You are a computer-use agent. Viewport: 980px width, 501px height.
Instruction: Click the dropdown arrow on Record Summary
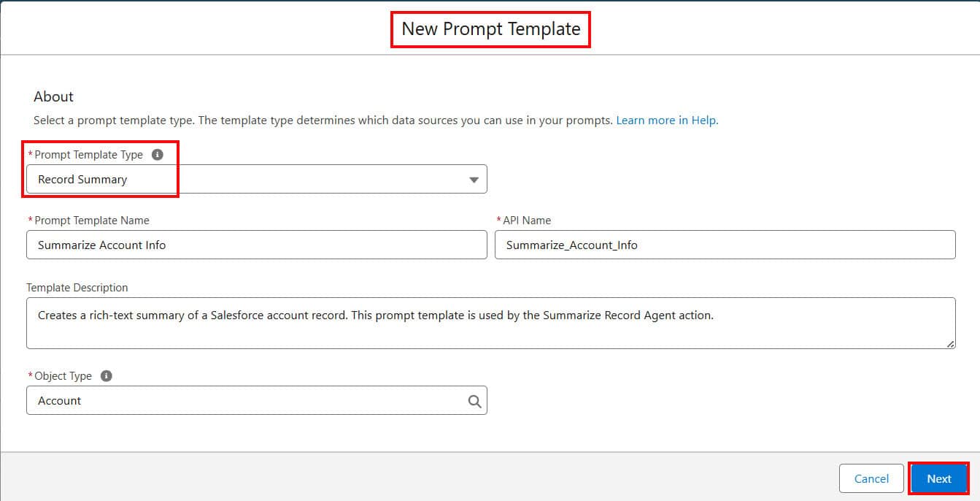[x=474, y=179]
